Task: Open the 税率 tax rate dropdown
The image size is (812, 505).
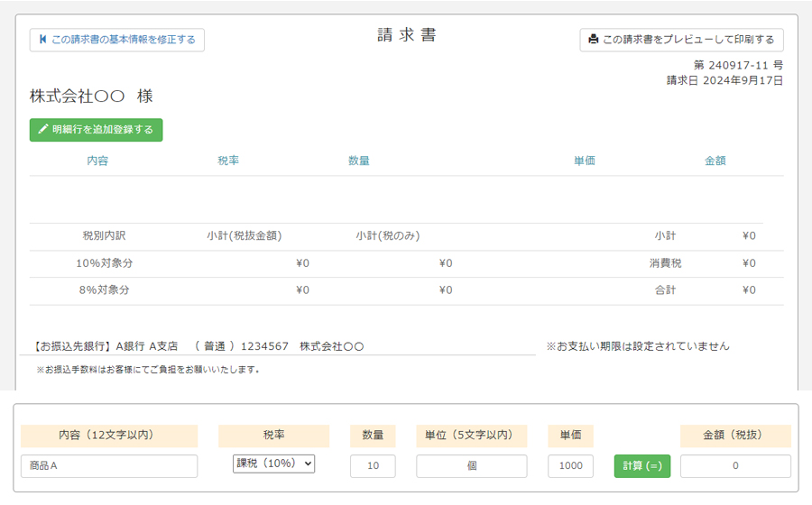Action: [273, 464]
